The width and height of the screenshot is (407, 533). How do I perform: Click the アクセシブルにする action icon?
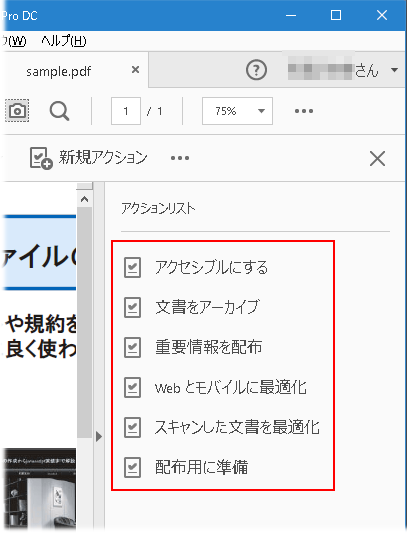132,268
